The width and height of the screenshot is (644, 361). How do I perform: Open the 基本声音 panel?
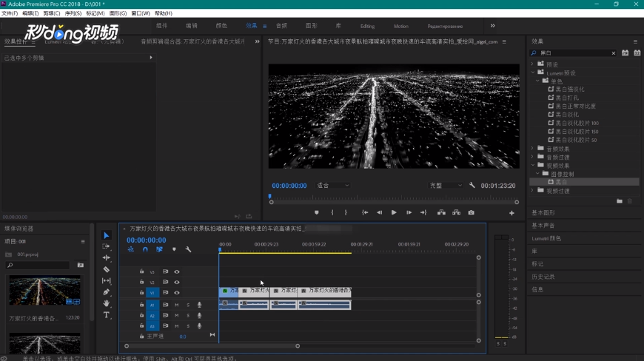click(543, 225)
